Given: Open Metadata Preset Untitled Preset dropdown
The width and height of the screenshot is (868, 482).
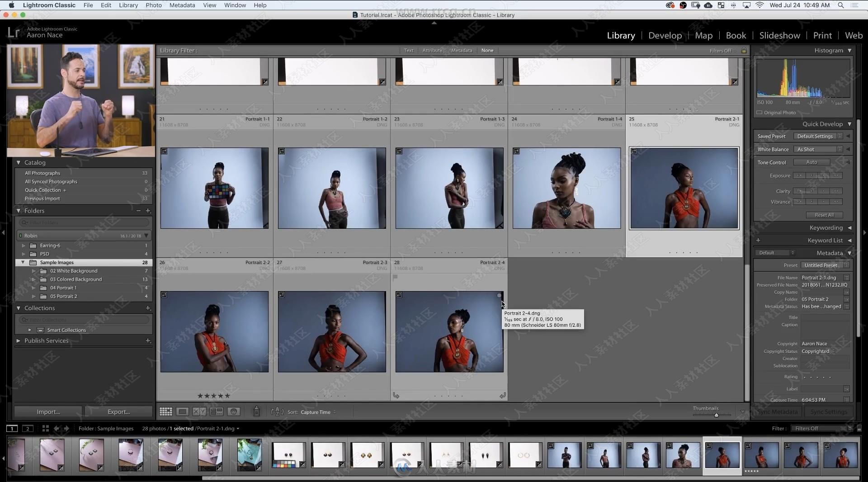Looking at the screenshot, I should [825, 265].
